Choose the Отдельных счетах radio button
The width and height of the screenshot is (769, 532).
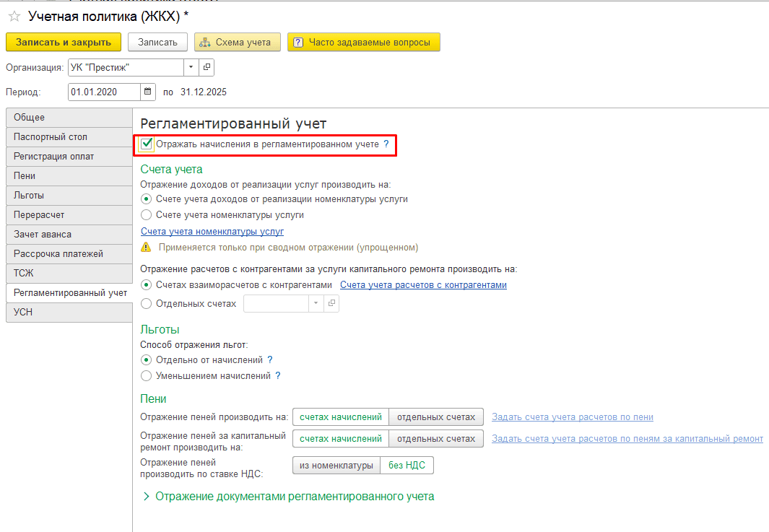click(x=147, y=304)
